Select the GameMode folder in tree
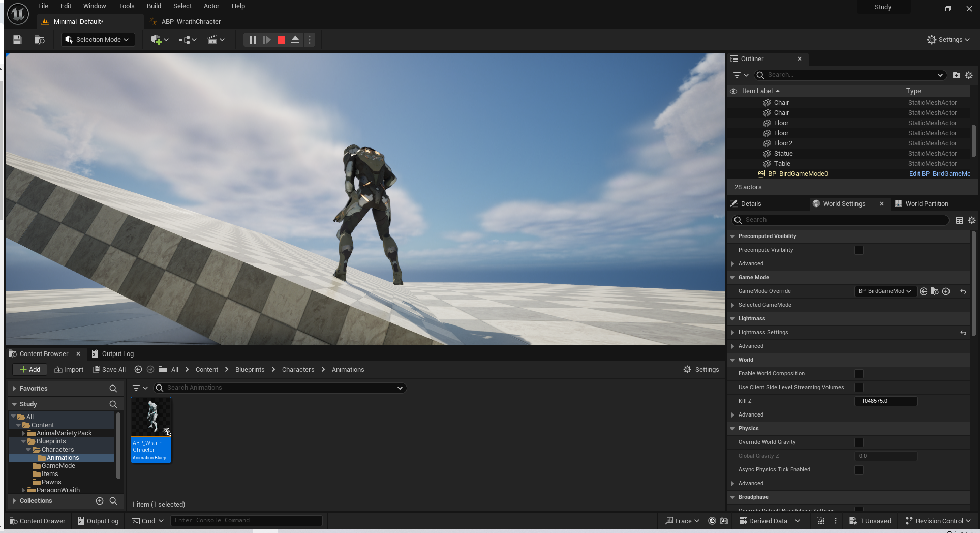Image resolution: width=980 pixels, height=533 pixels. [x=58, y=466]
